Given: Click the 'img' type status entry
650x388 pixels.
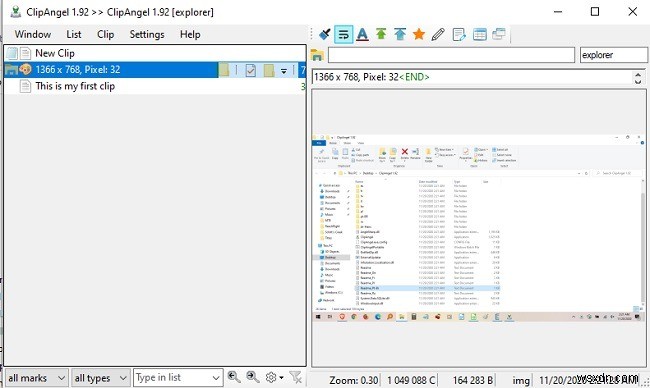Looking at the screenshot, I should [x=521, y=380].
